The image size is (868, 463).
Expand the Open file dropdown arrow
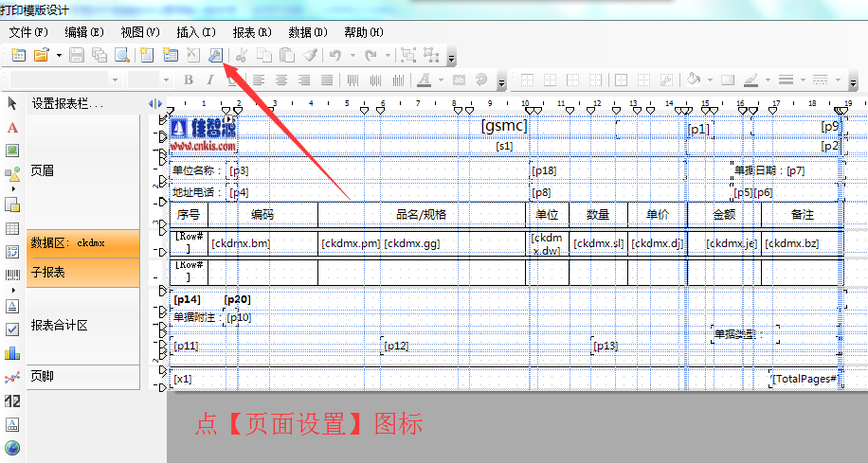pos(59,56)
